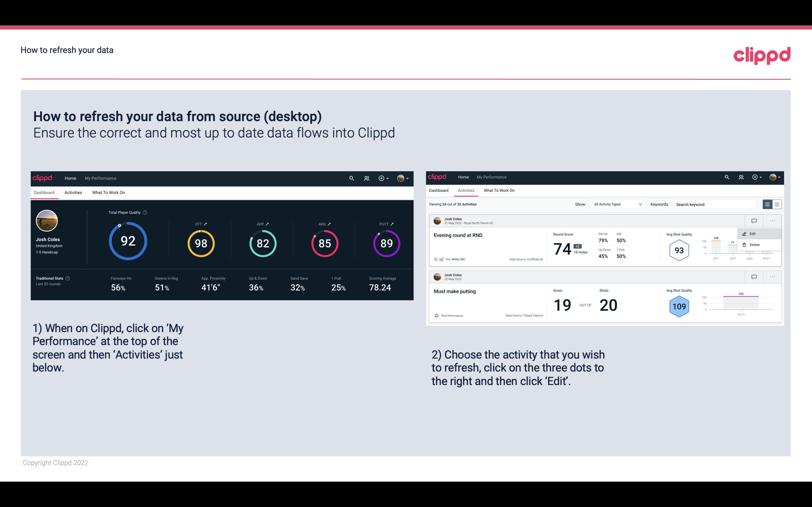Switch to the What To Work On tab
Image resolution: width=812 pixels, height=507 pixels.
(108, 192)
